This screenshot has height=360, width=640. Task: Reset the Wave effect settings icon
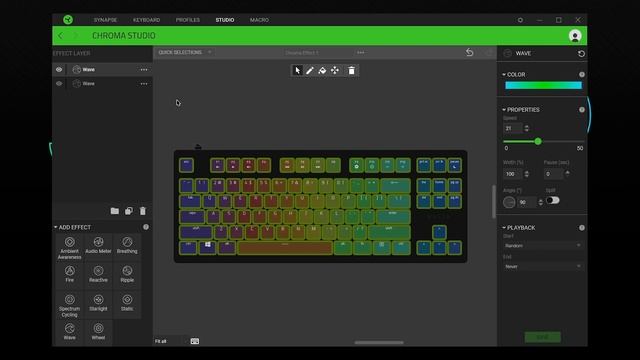point(581,53)
